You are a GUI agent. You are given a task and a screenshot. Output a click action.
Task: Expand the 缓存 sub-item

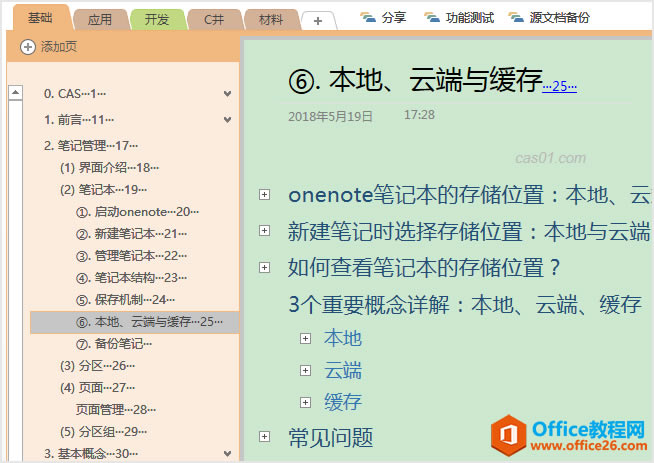(305, 402)
